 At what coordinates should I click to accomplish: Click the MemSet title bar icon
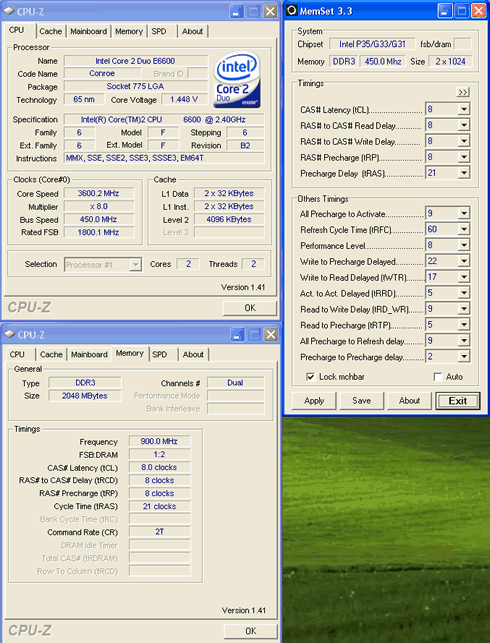point(292,10)
